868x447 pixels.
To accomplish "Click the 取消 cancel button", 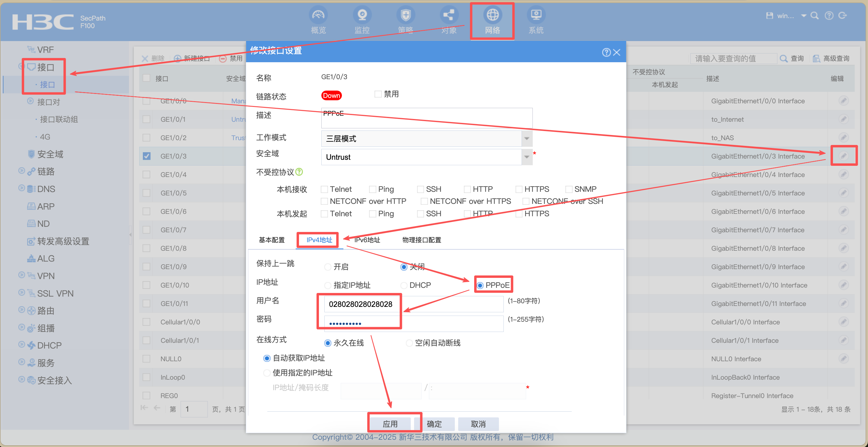I will tap(478, 424).
